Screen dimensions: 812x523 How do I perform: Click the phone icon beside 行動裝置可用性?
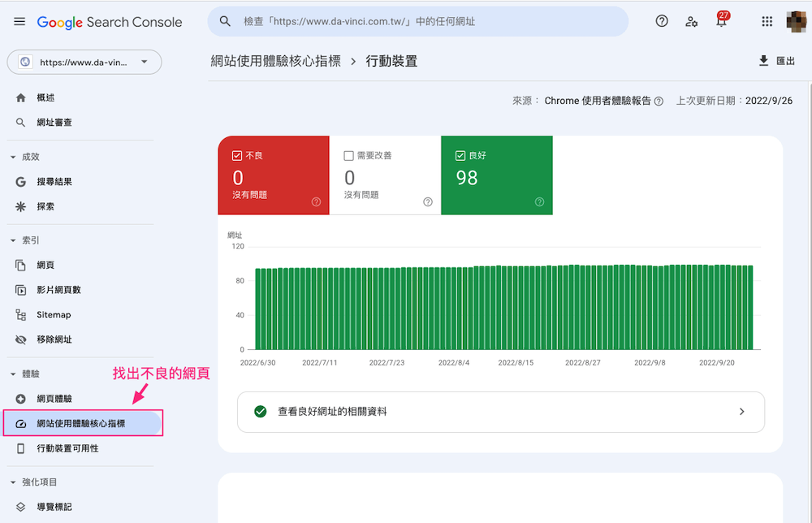point(21,448)
